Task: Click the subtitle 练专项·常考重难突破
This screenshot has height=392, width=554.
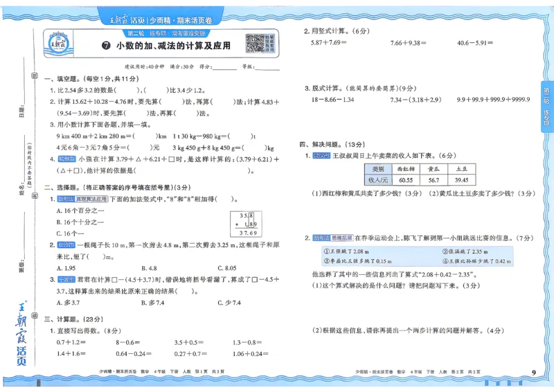Action: [x=166, y=33]
